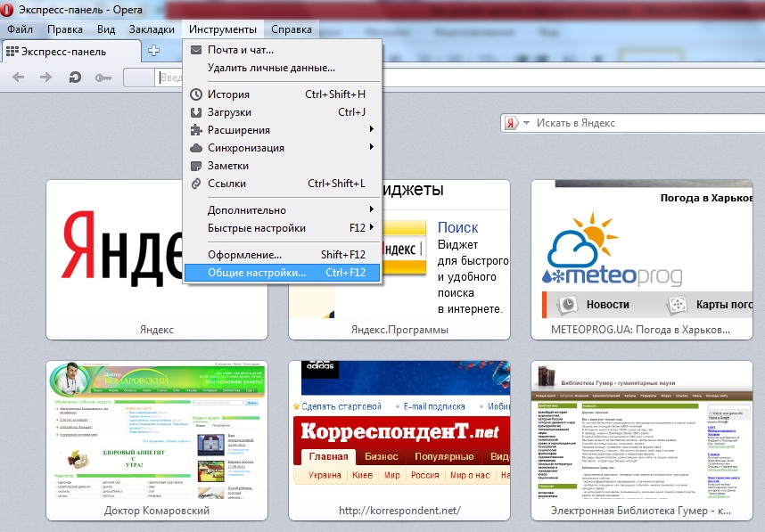Click Популярные in the Корреспондент tile

point(444,456)
